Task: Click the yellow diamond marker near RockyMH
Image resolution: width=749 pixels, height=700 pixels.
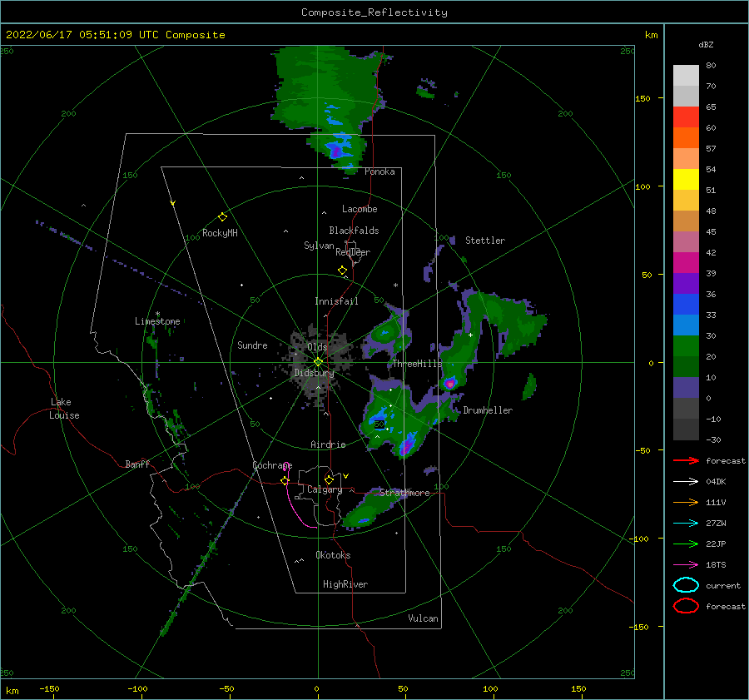Action: 222,217
